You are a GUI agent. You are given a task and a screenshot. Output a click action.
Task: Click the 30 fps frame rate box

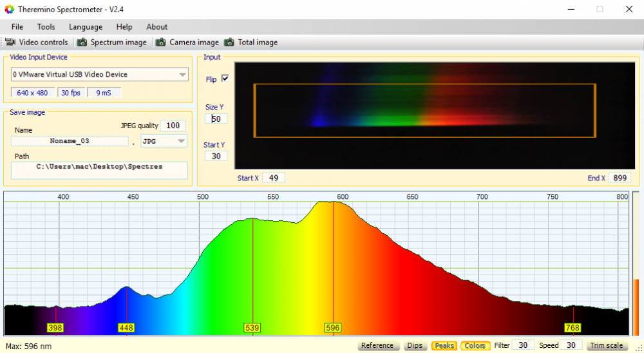pos(71,93)
